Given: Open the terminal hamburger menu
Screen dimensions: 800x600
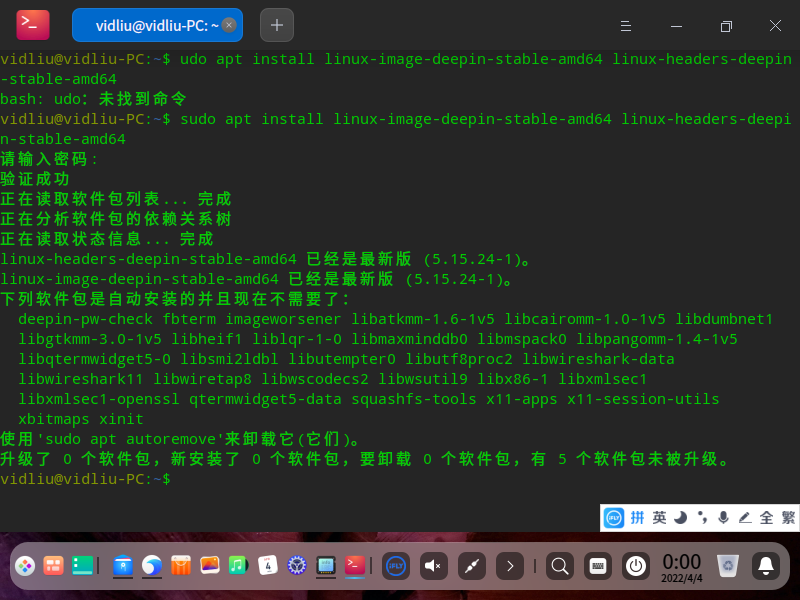Looking at the screenshot, I should (625, 27).
